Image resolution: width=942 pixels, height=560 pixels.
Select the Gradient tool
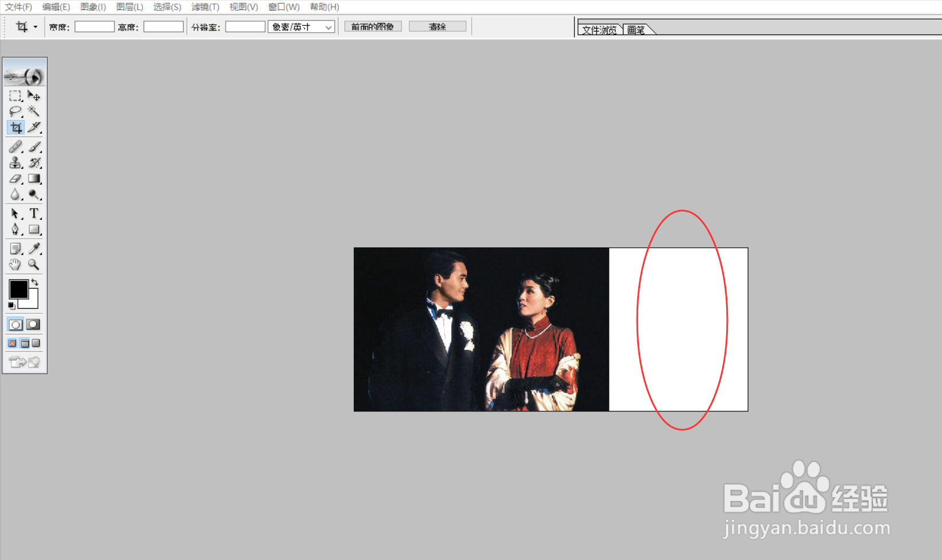pyautogui.click(x=34, y=179)
